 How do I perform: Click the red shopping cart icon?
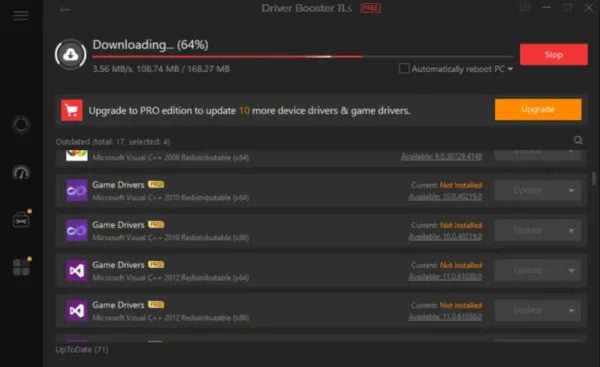click(x=72, y=110)
